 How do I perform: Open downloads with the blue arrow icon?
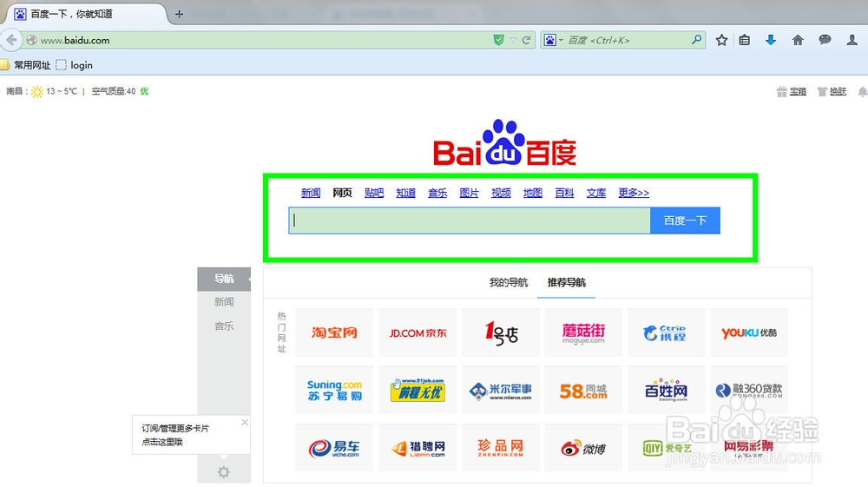pos(771,40)
